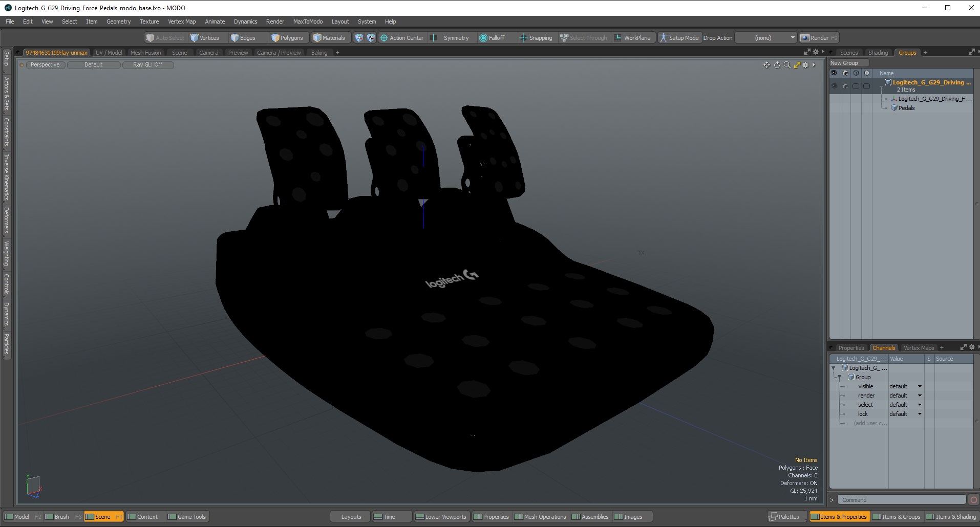Open the Vertex Maps tab
Screen dimensions: 980x527
pyautogui.click(x=919, y=348)
